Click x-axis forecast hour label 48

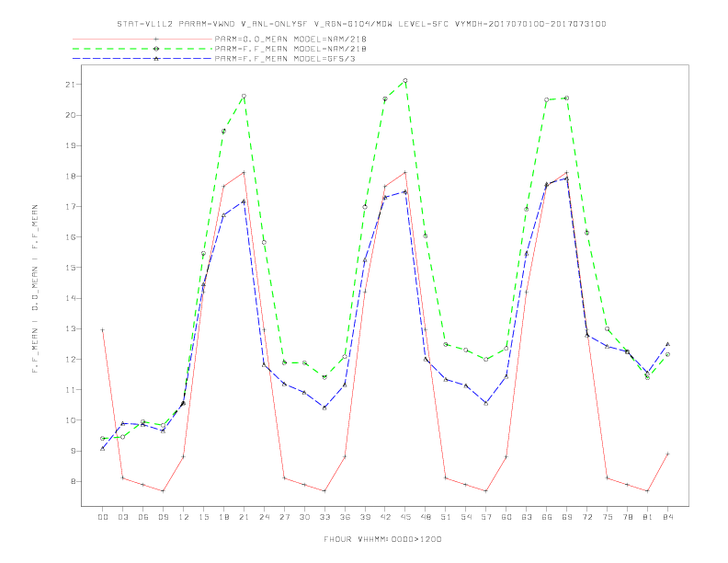[x=426, y=517]
